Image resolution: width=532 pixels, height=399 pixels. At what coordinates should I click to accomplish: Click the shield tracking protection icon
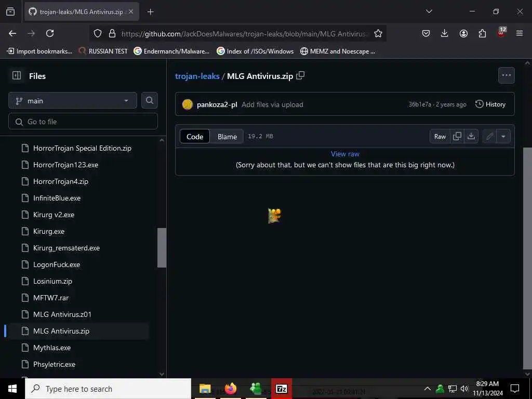pyautogui.click(x=98, y=33)
